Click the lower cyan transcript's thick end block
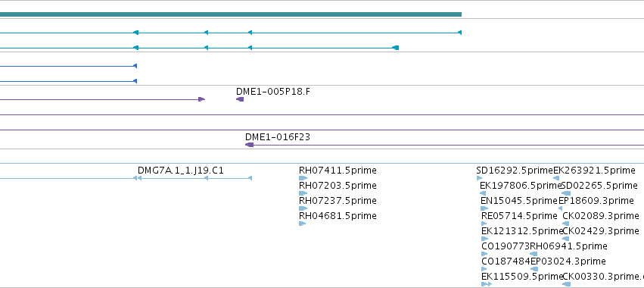 click(x=396, y=48)
